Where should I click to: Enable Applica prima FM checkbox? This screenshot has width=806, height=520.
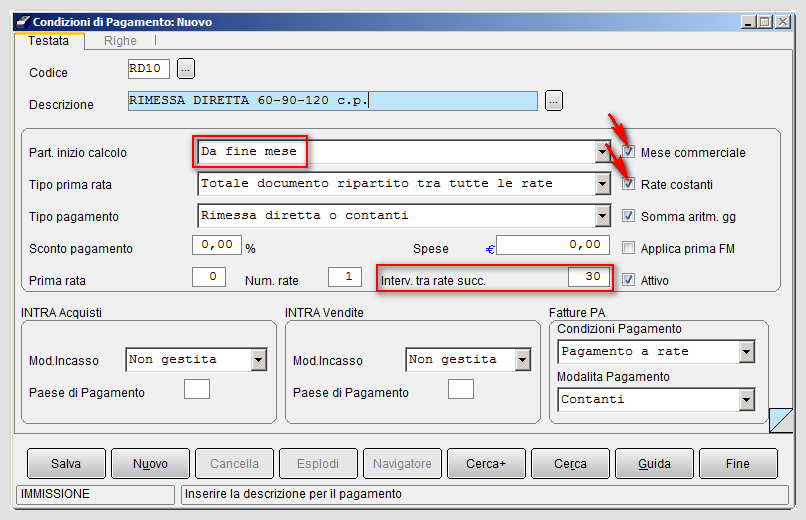click(628, 248)
